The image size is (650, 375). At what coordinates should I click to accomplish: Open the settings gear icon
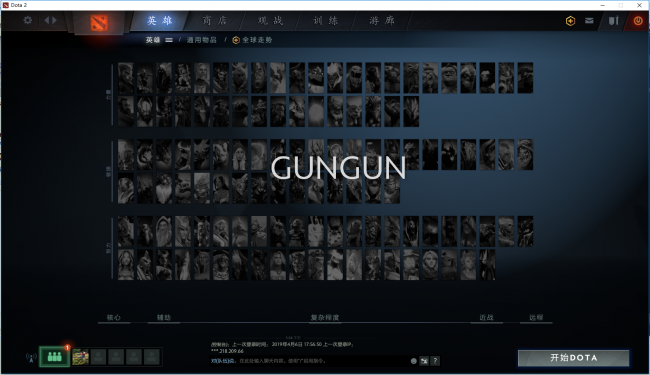(x=27, y=20)
